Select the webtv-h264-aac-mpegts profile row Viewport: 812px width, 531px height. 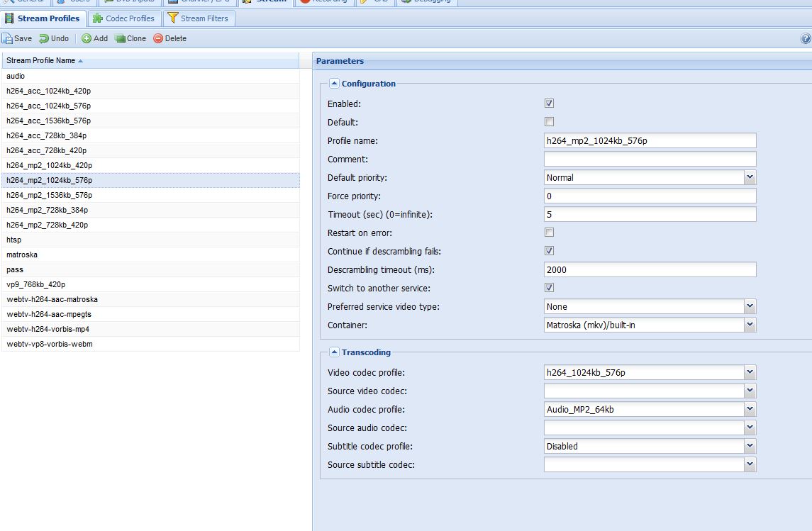point(150,315)
